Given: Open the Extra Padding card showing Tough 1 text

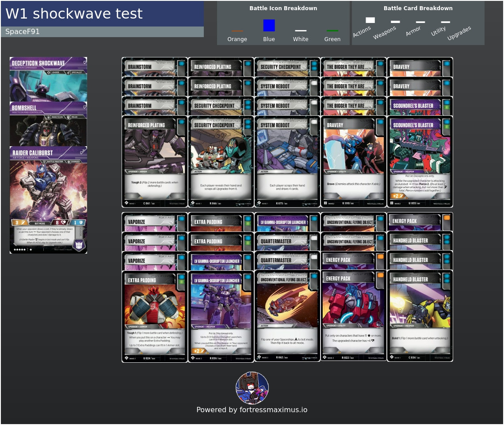Looking at the screenshot, I should point(155,316).
